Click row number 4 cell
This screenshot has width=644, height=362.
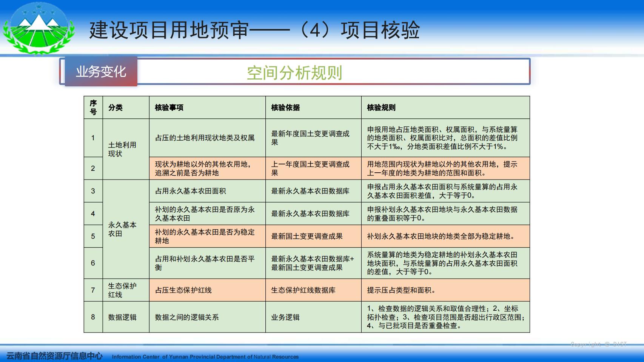(93, 213)
